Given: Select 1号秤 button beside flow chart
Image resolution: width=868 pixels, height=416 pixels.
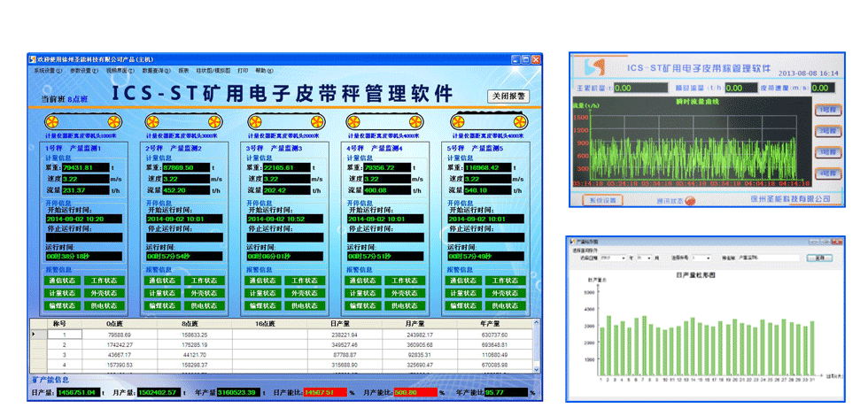Looking at the screenshot, I should point(825,111).
